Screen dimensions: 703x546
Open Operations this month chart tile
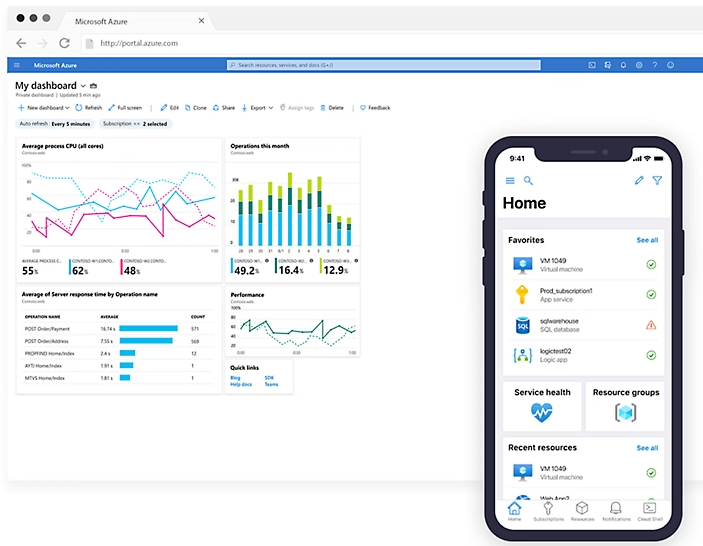tap(292, 210)
